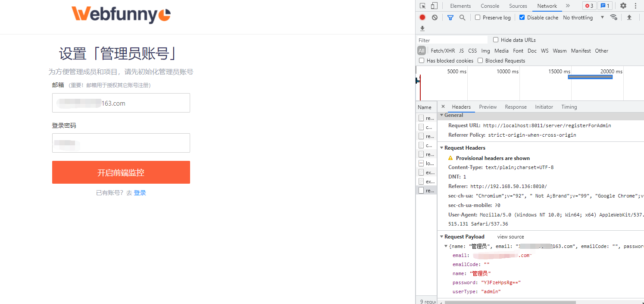644x304 pixels.
Task: Filter requests by Other
Action: pos(602,50)
